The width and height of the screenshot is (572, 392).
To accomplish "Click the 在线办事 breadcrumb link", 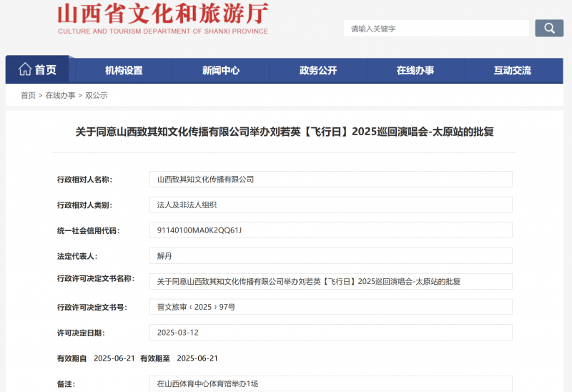I will pyautogui.click(x=60, y=95).
